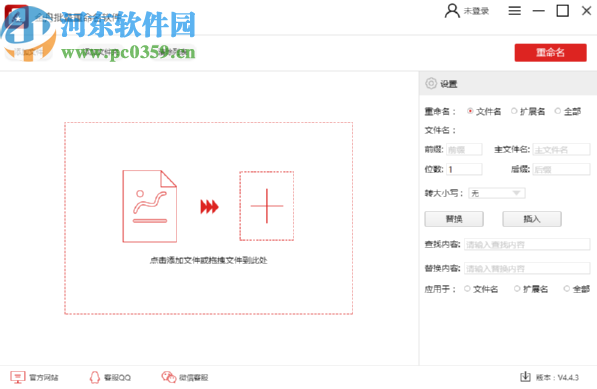Minimize the batch rename window
The image size is (597, 389).
click(538, 11)
